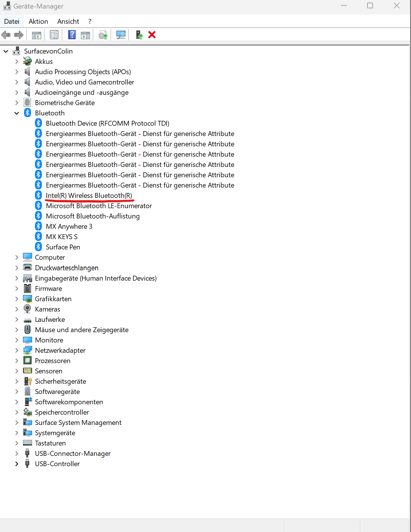The image size is (411, 532).
Task: Open the ? help menu
Action: tap(90, 21)
